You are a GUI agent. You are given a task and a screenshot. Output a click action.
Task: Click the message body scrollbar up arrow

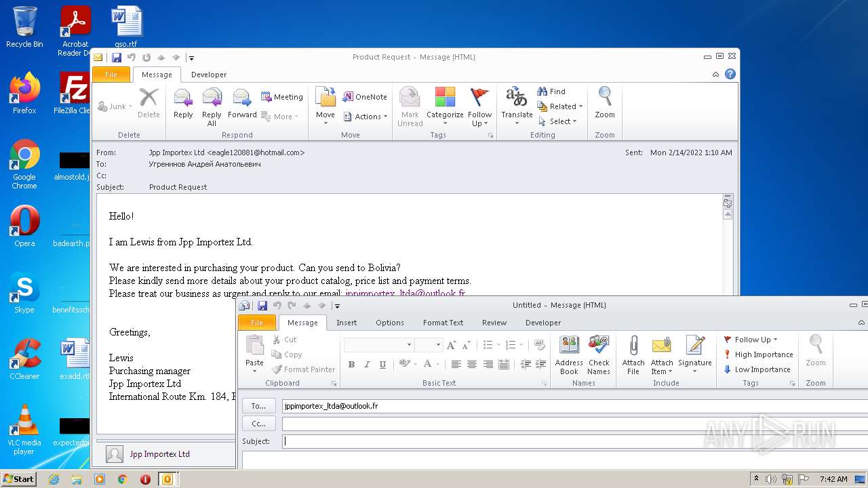[x=728, y=215]
